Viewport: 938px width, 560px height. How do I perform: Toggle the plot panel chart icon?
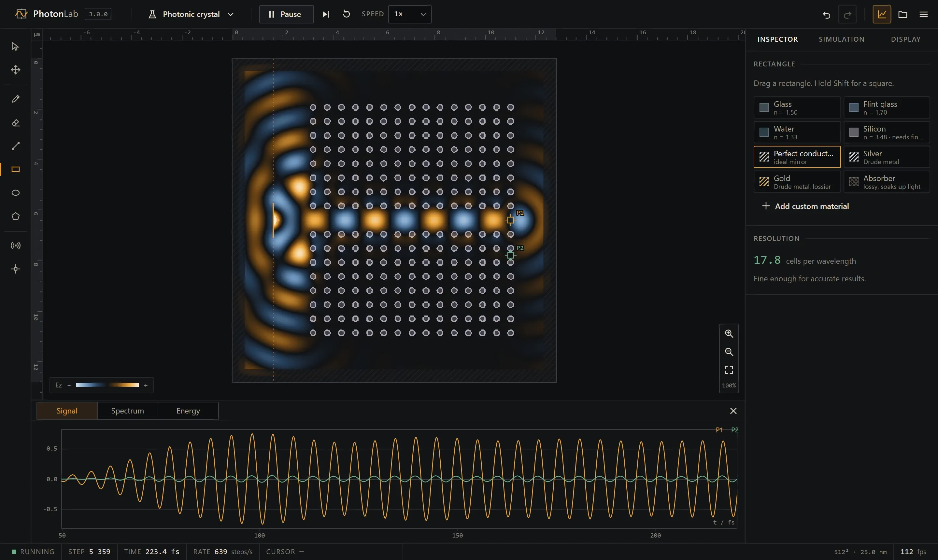point(882,14)
